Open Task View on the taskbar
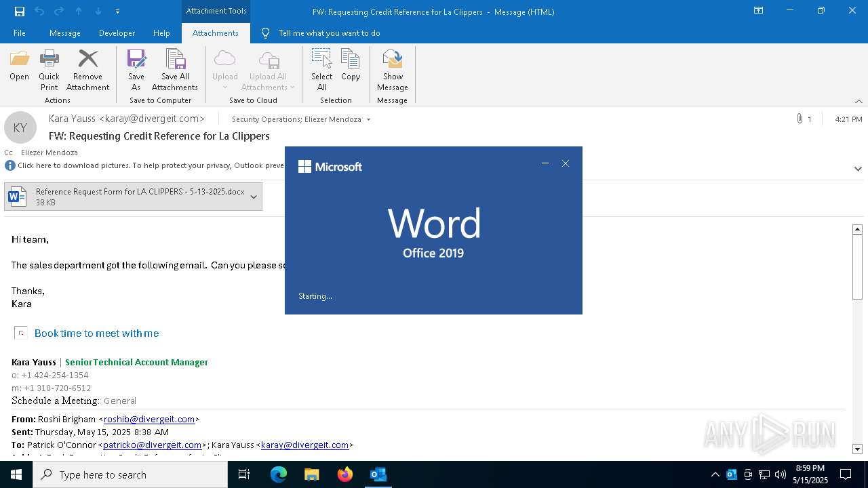868x488 pixels. pos(244,474)
